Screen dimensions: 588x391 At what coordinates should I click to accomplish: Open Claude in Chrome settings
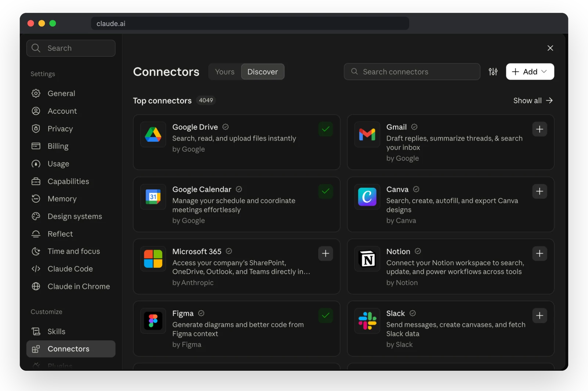[x=71, y=286]
